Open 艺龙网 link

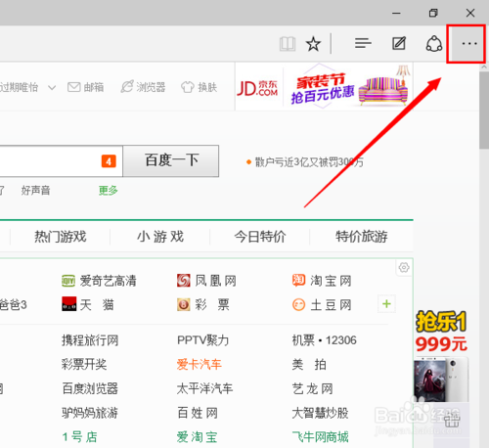click(x=312, y=388)
